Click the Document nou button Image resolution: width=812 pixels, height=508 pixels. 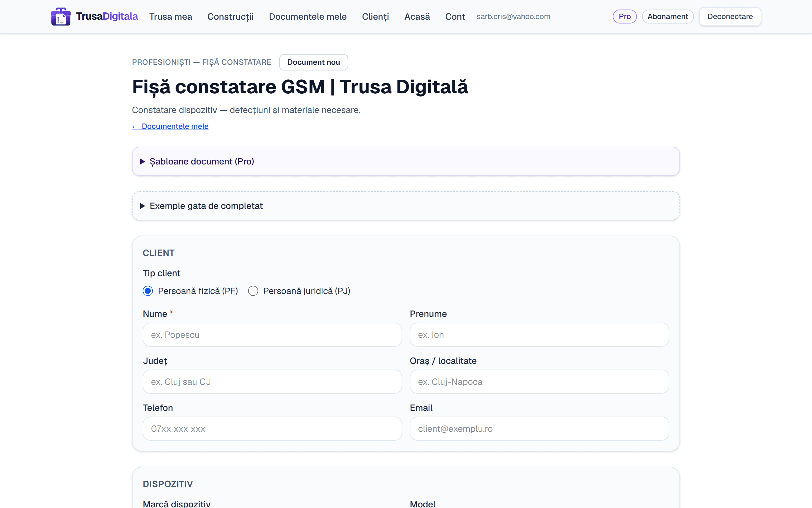click(x=313, y=62)
